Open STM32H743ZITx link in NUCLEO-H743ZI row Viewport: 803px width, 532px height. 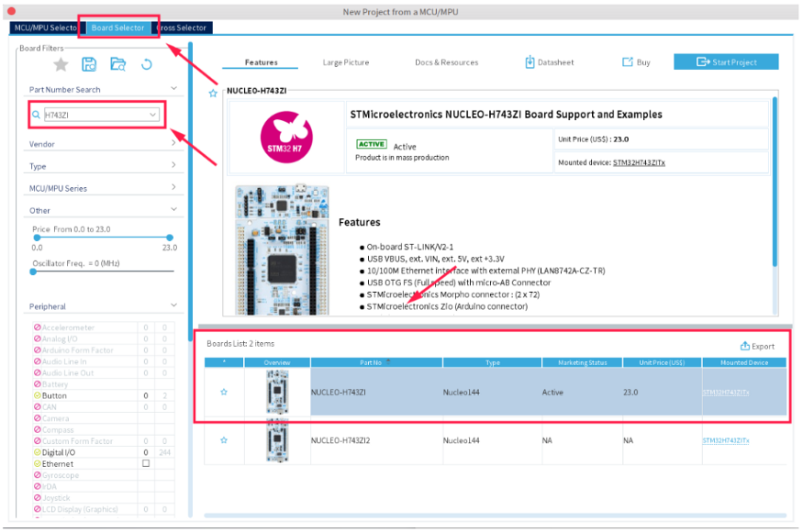click(726, 393)
